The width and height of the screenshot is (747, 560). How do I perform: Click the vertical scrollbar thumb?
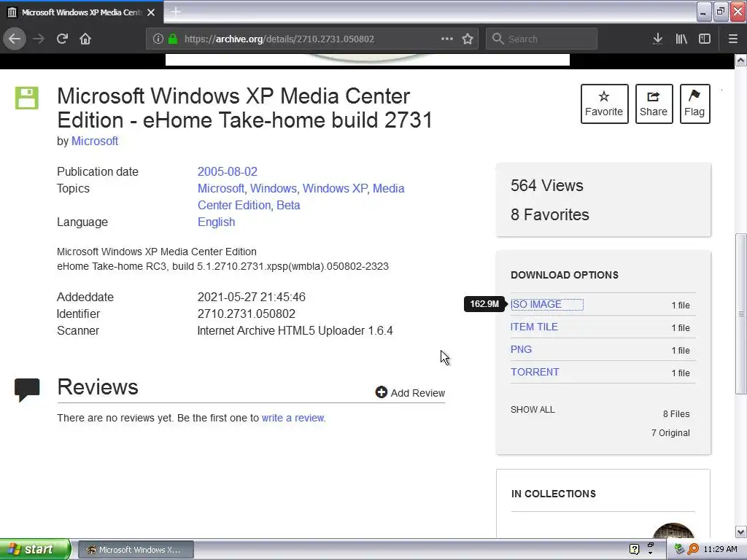pyautogui.click(x=740, y=314)
